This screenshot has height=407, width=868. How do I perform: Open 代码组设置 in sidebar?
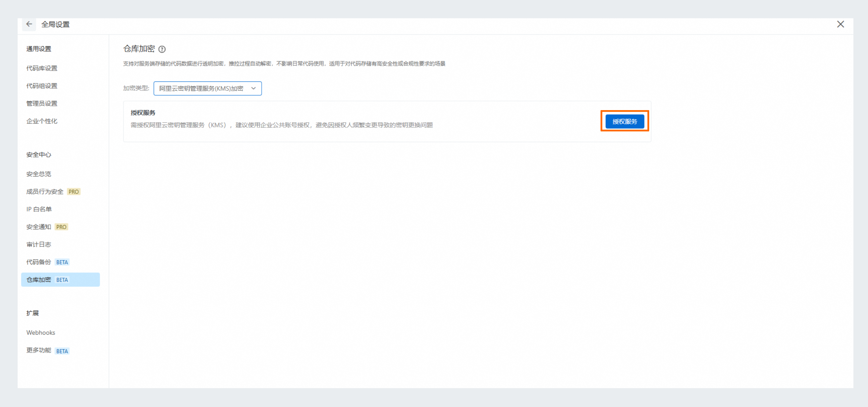pyautogui.click(x=42, y=86)
